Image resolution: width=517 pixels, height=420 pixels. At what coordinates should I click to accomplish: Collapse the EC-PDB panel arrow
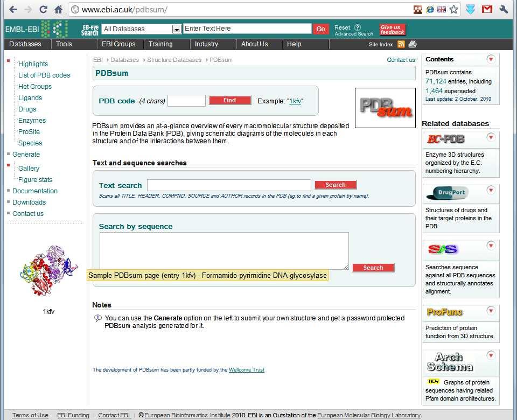pos(491,137)
